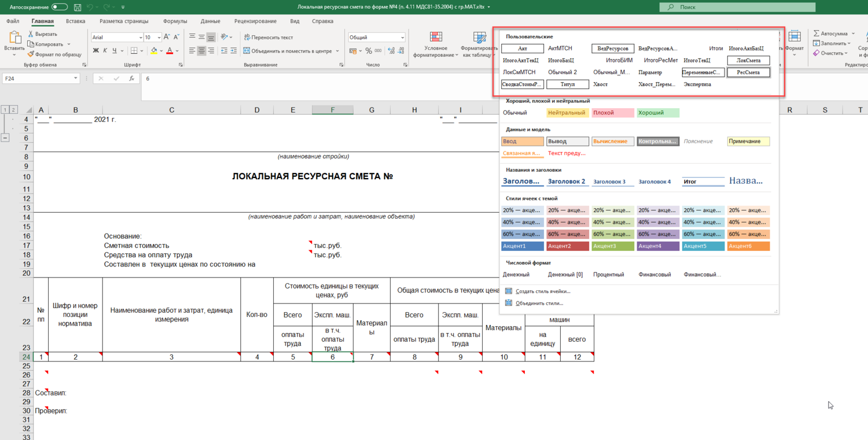
Task: Apply the Акцент6 orange cell style
Action: [748, 246]
